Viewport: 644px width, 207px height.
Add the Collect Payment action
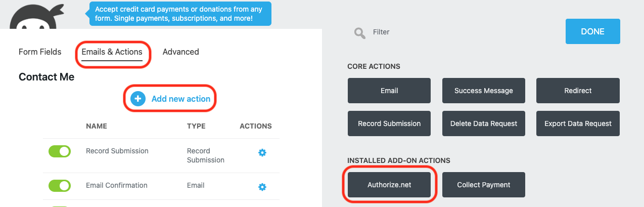[484, 185]
